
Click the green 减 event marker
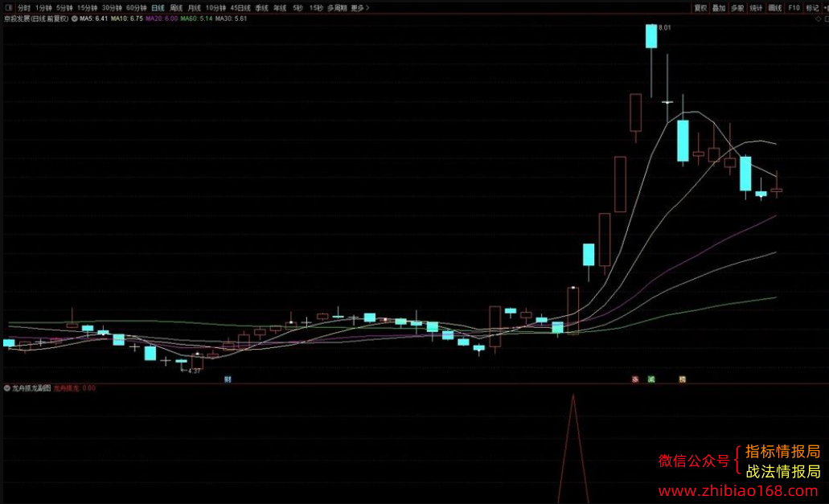pyautogui.click(x=651, y=379)
